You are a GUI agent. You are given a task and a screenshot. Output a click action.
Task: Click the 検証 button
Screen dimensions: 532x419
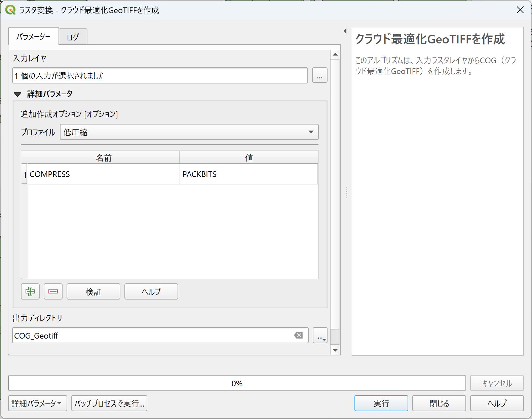pos(93,291)
